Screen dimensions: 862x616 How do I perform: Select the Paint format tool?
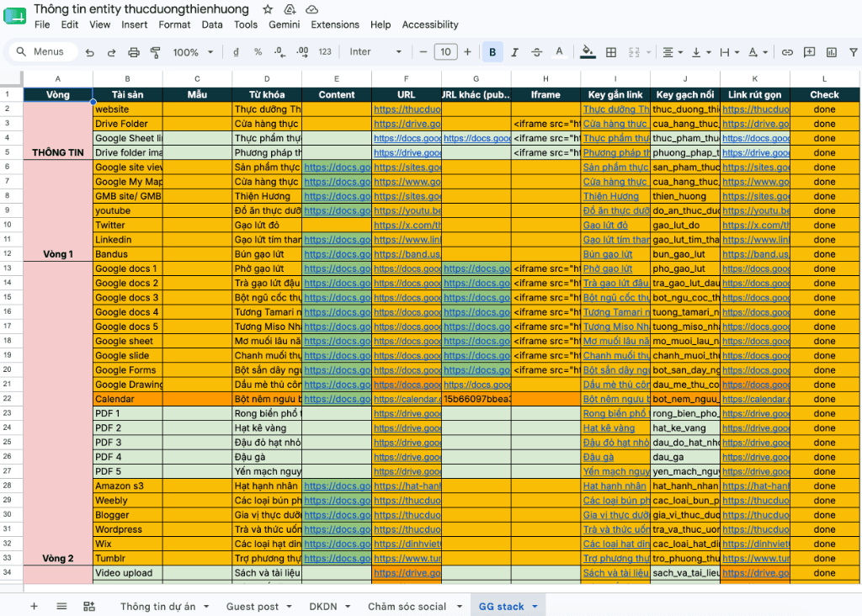tap(156, 52)
